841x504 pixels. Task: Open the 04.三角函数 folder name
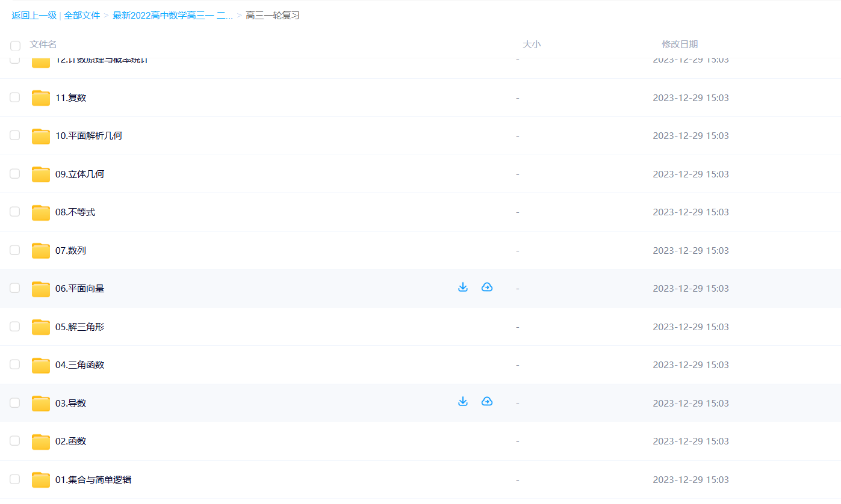pyautogui.click(x=79, y=365)
